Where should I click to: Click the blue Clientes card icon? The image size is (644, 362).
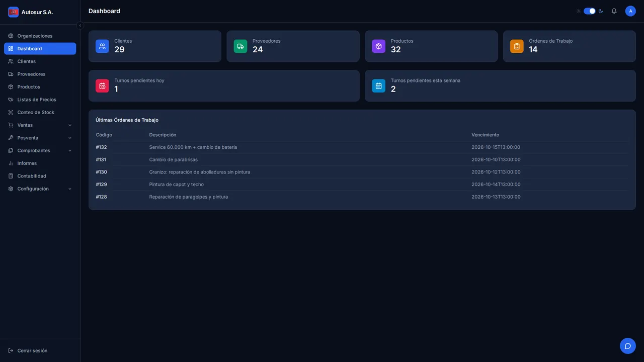(102, 46)
